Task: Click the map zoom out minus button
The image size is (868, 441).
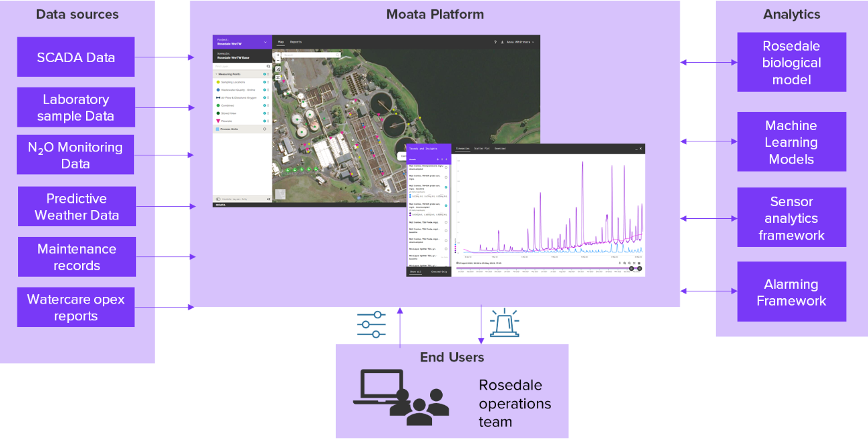Action: coord(278,61)
